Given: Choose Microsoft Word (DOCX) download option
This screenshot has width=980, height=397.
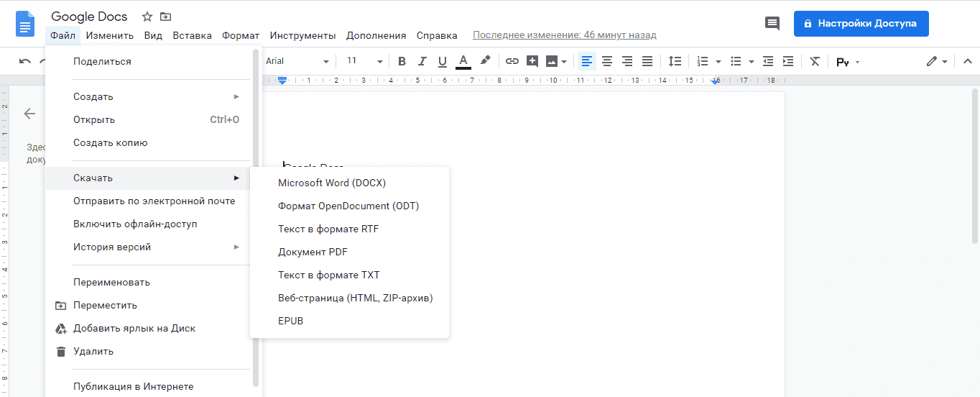Looking at the screenshot, I should tap(331, 183).
